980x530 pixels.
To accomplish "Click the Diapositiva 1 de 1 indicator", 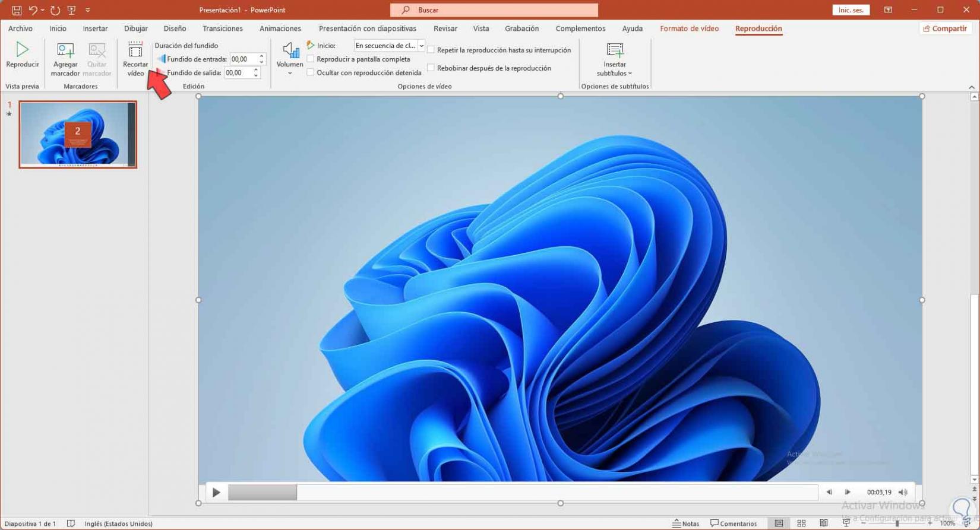I will 30,523.
